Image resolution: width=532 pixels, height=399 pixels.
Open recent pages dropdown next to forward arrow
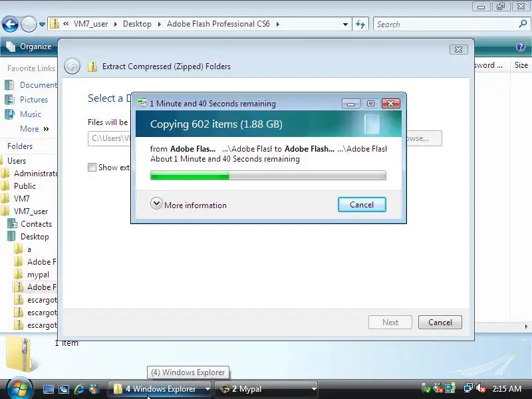click(x=42, y=25)
